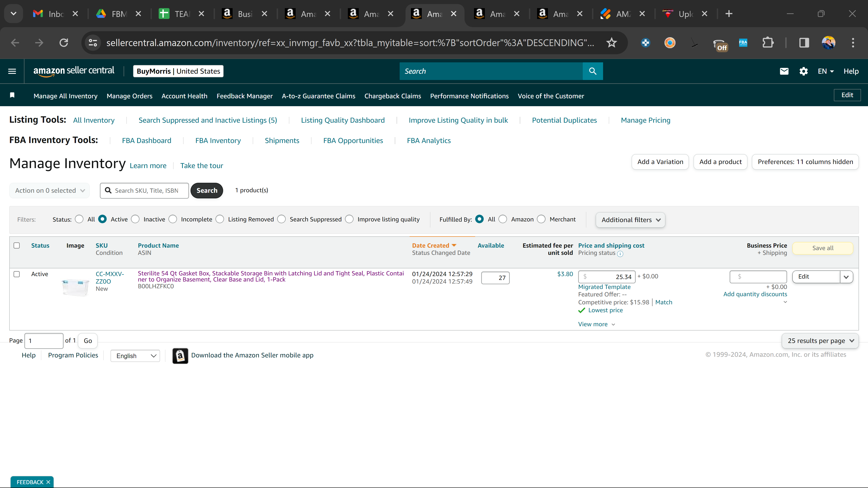
Task: Toggle the browser side panel icon
Action: tap(804, 43)
